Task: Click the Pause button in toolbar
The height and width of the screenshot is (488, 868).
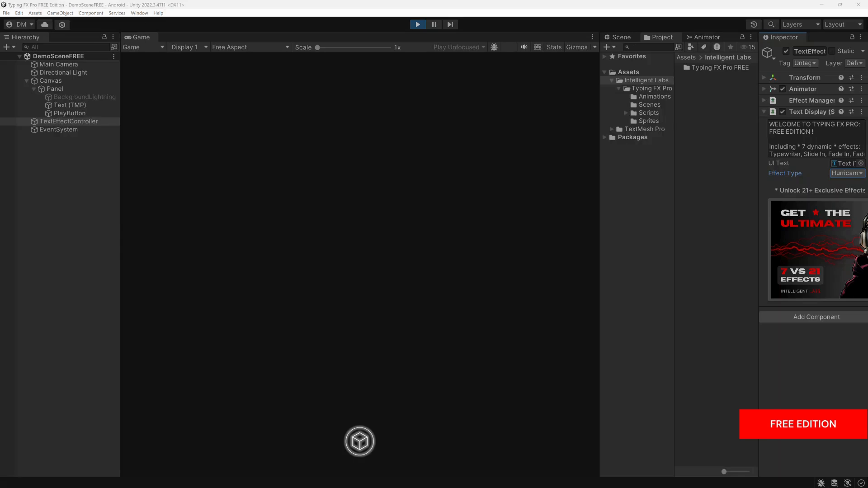Action: point(434,24)
